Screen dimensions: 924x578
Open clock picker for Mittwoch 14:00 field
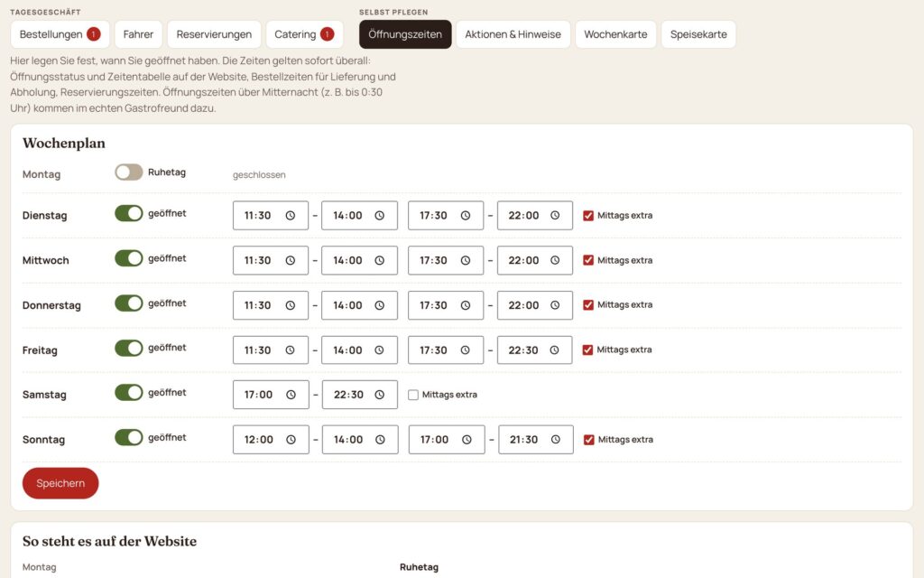380,261
